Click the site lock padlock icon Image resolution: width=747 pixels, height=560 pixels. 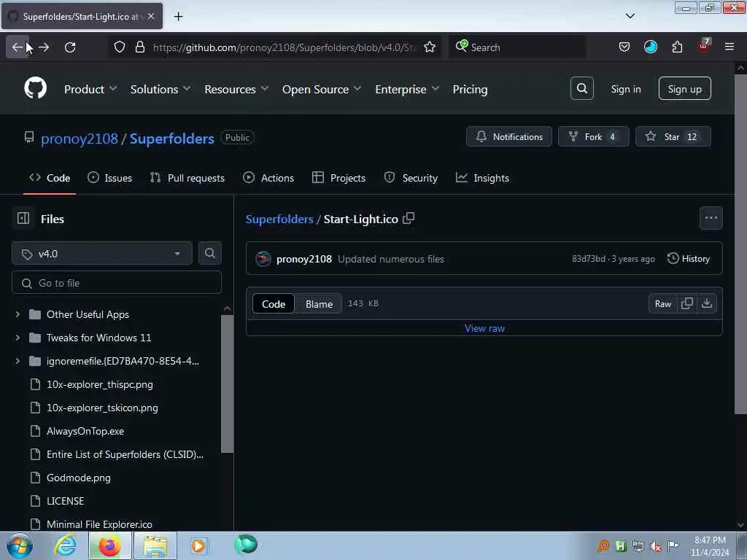pos(139,47)
